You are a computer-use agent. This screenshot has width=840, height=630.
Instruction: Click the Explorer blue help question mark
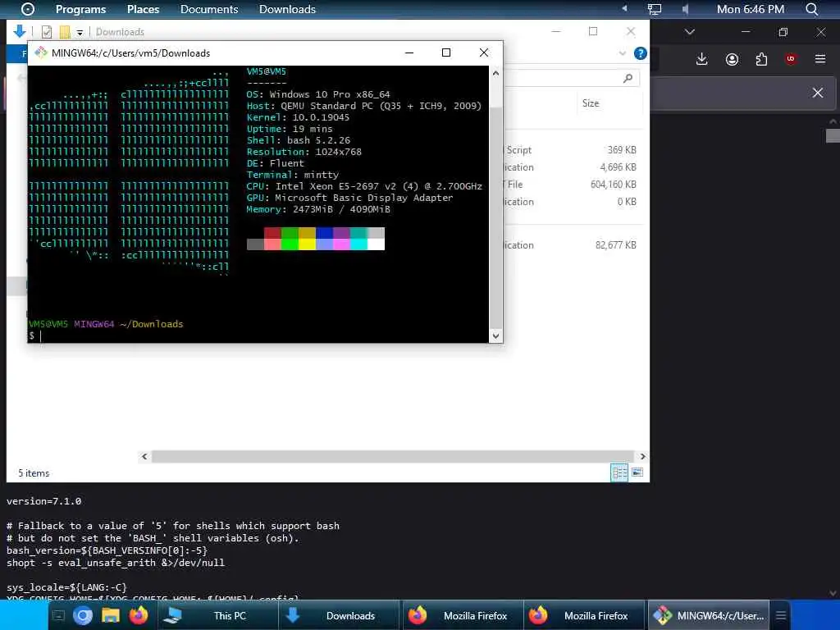click(x=640, y=53)
